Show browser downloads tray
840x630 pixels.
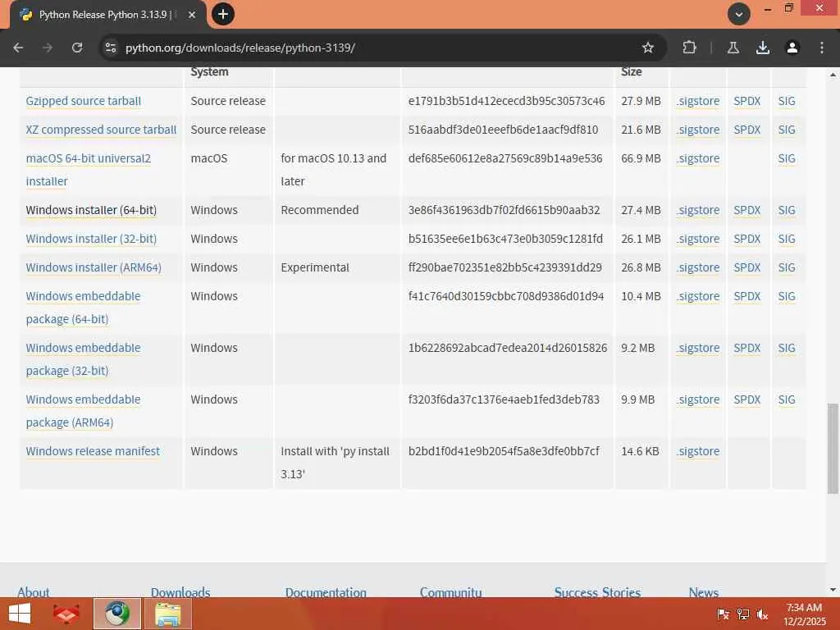coord(763,48)
